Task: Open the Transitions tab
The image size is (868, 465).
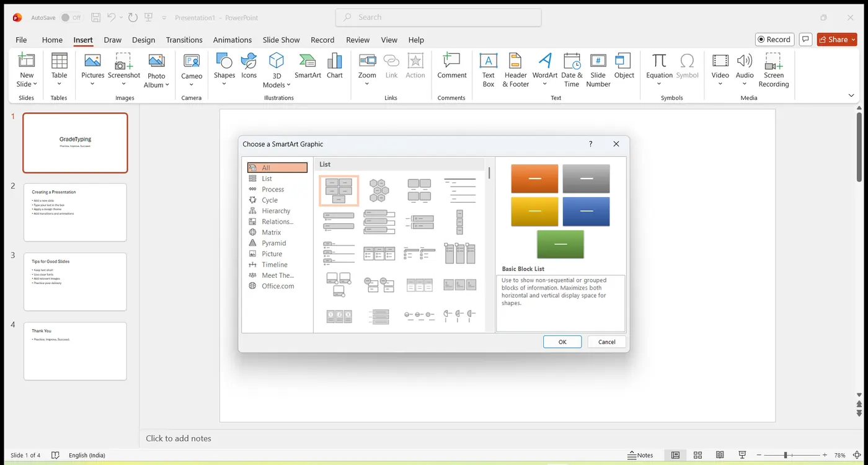Action: click(184, 40)
